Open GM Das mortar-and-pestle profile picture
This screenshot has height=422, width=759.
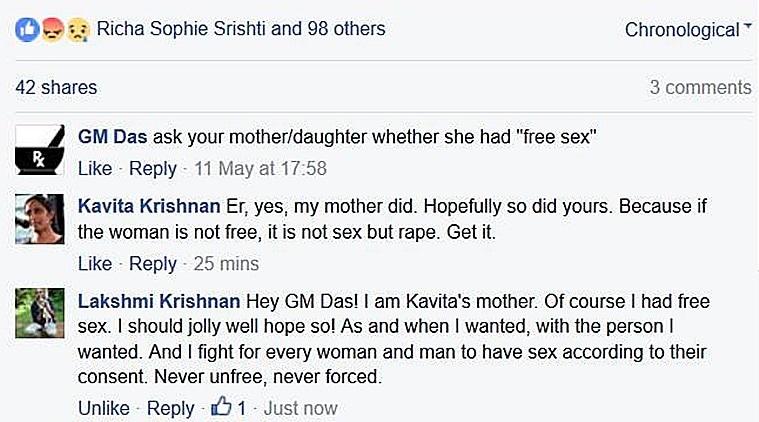pyautogui.click(x=40, y=150)
